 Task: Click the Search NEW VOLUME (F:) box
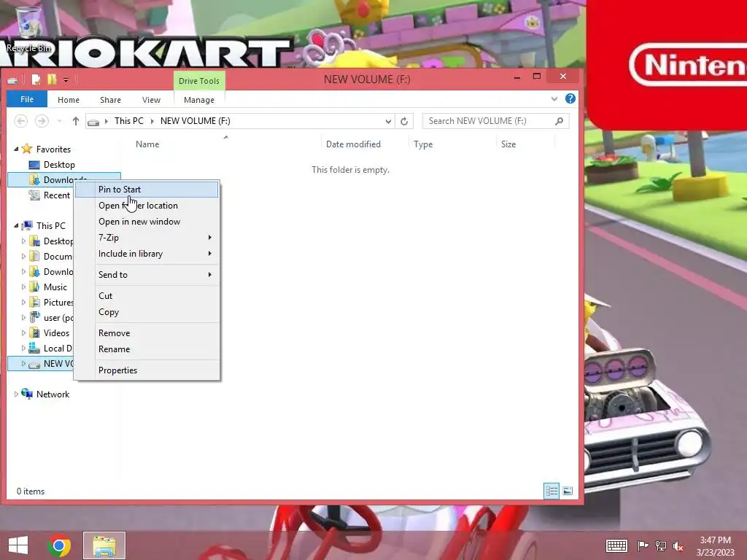click(x=495, y=121)
